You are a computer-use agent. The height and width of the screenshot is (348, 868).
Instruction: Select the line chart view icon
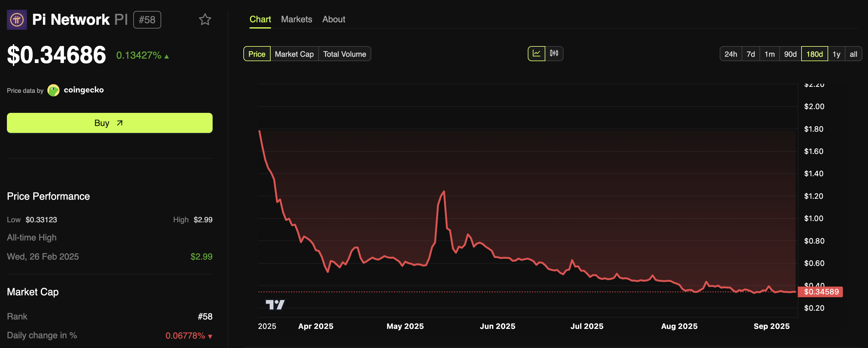click(x=537, y=53)
